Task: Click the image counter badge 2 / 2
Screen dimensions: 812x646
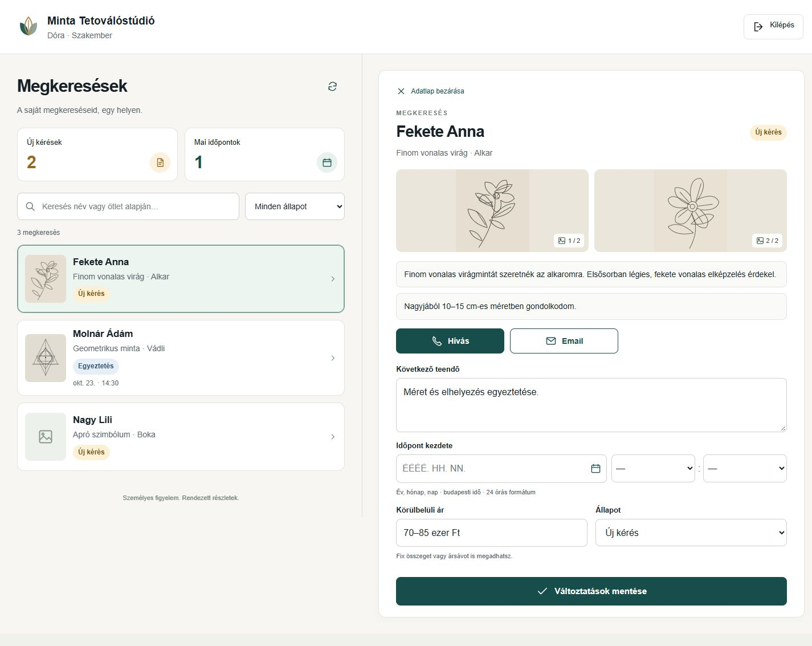Action: click(768, 241)
